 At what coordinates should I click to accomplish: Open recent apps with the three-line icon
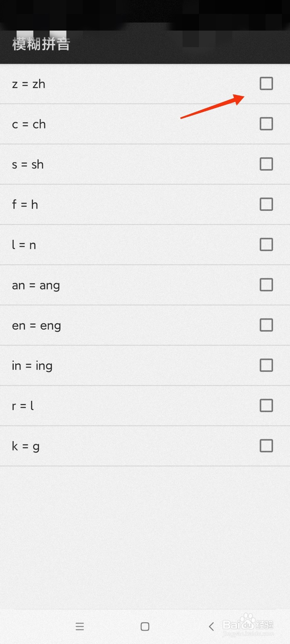[x=80, y=626]
